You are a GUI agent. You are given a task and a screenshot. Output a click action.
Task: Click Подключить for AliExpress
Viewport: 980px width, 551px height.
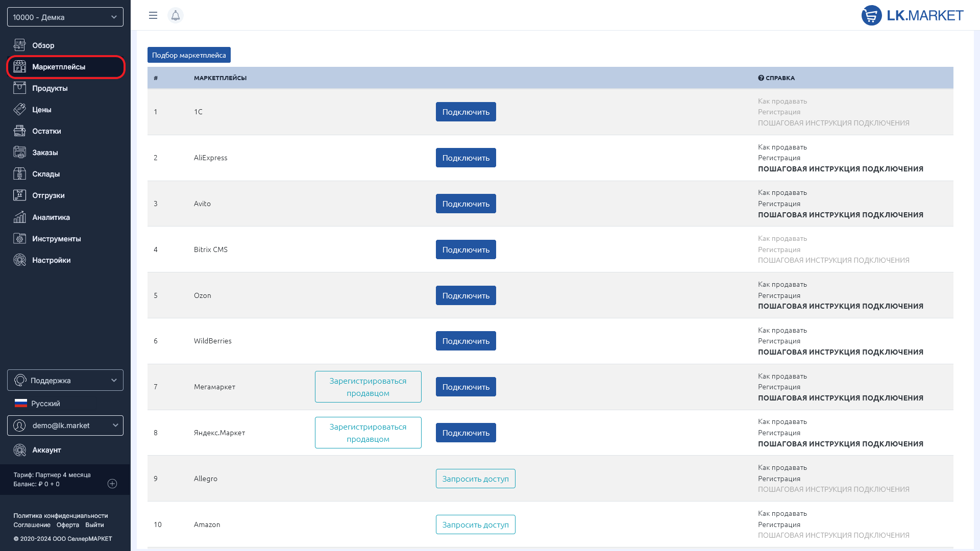pos(465,158)
